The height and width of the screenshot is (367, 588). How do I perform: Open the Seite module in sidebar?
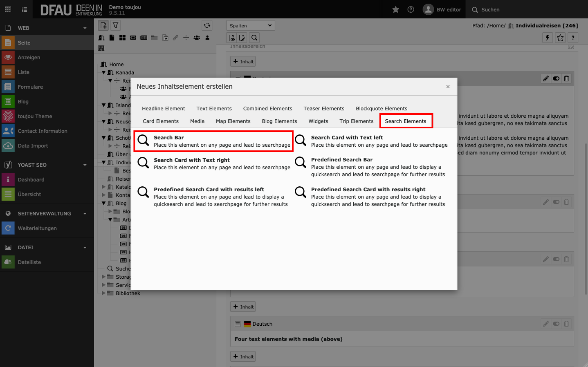point(24,43)
